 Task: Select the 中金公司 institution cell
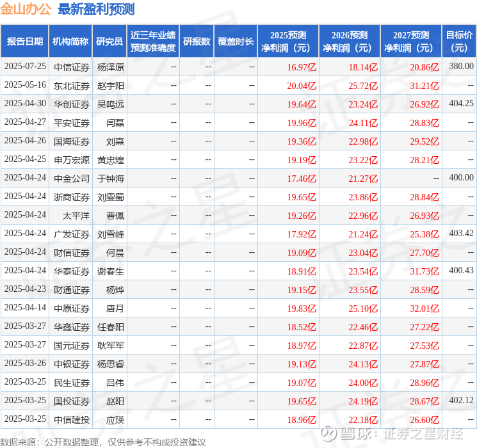(72, 179)
